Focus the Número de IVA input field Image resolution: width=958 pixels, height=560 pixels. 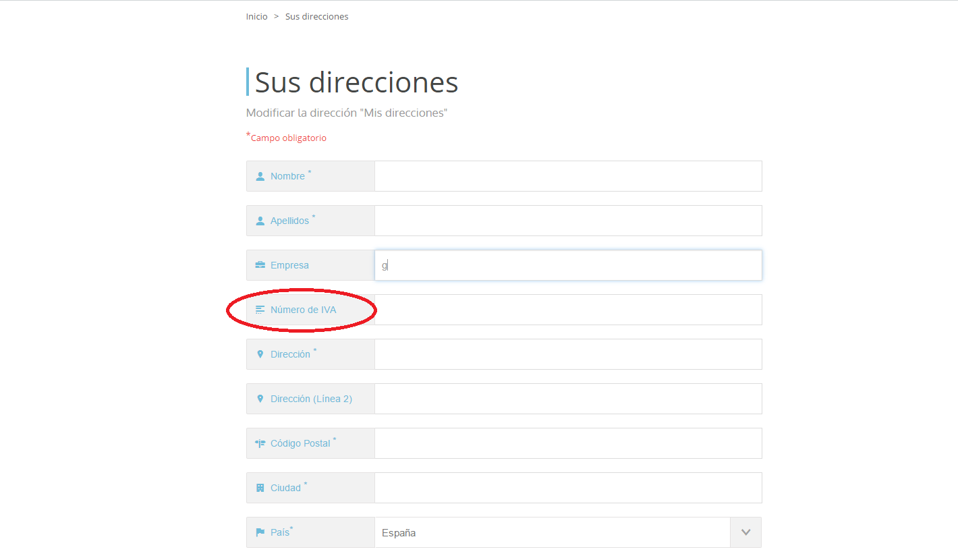tap(568, 310)
